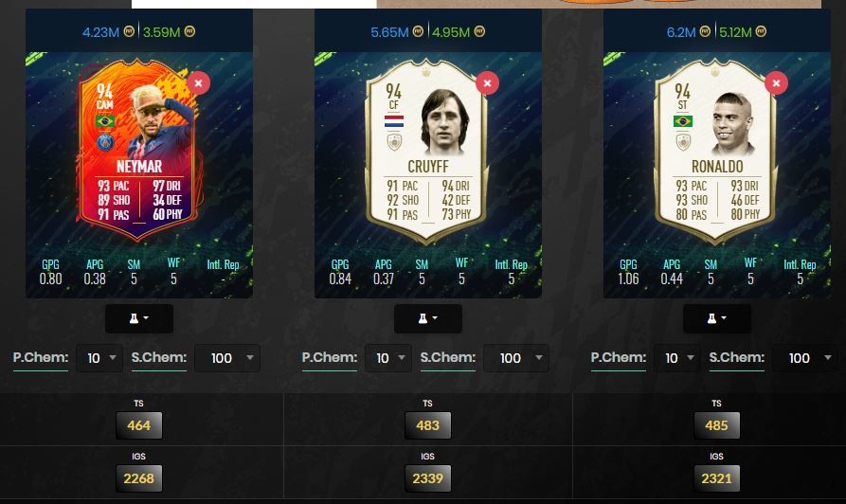Click the coin icon beside 4.23M price
The width and height of the screenshot is (846, 504).
coord(129,31)
